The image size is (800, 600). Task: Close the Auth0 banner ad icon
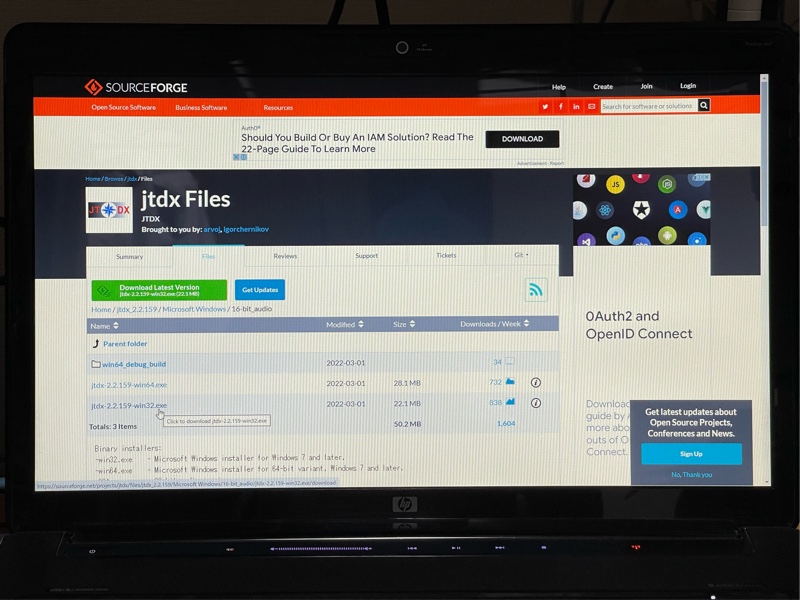click(x=236, y=157)
